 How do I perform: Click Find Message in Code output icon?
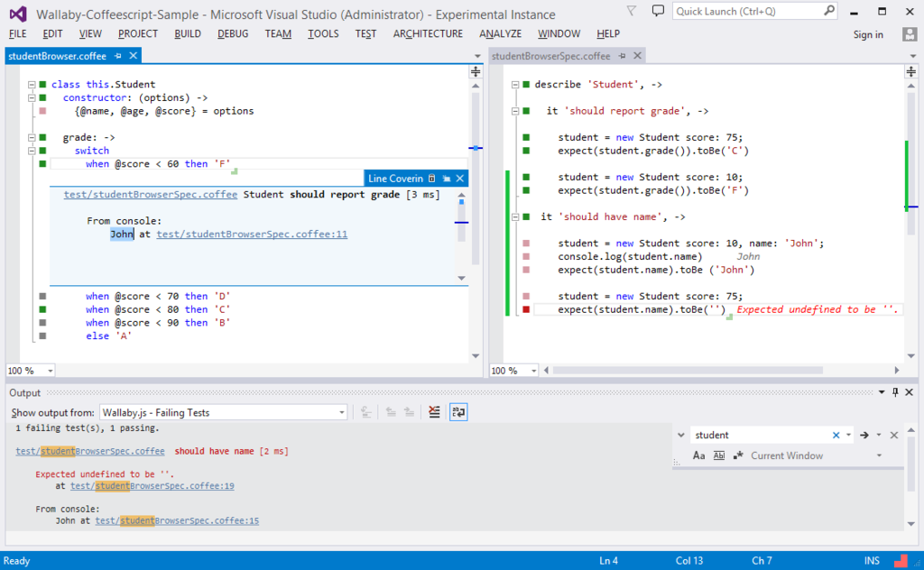tap(366, 412)
